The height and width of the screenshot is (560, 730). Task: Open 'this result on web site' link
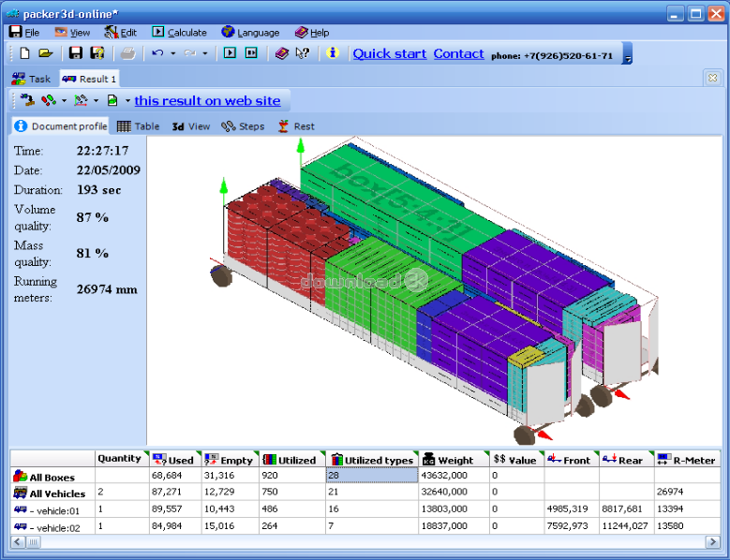click(207, 100)
